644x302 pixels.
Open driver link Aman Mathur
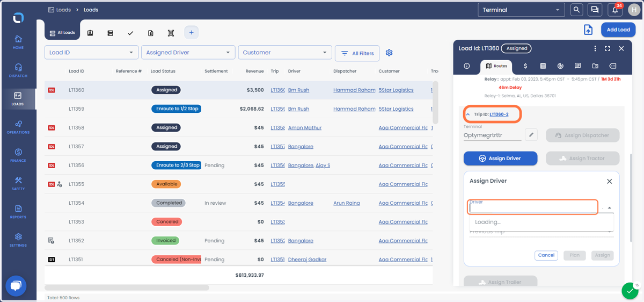305,128
